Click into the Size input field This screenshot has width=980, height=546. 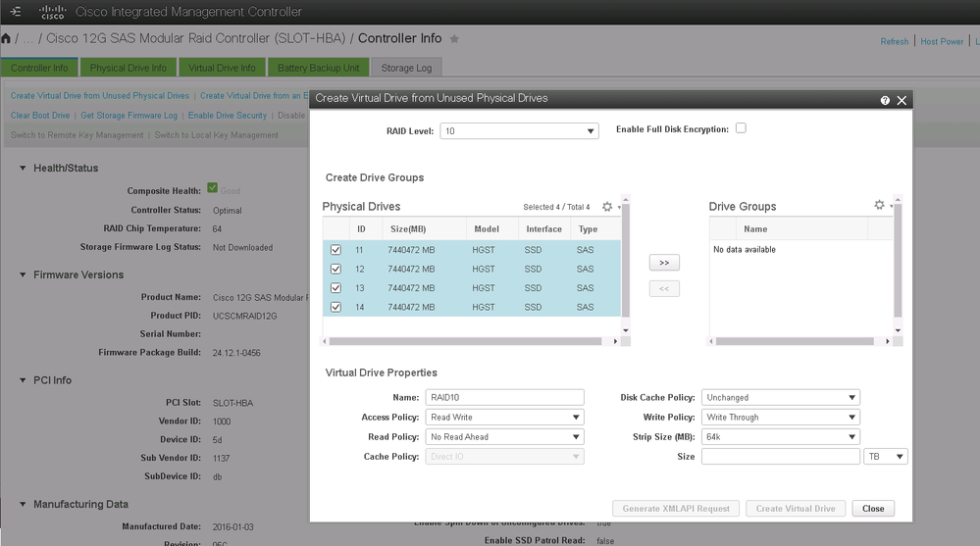pos(781,456)
